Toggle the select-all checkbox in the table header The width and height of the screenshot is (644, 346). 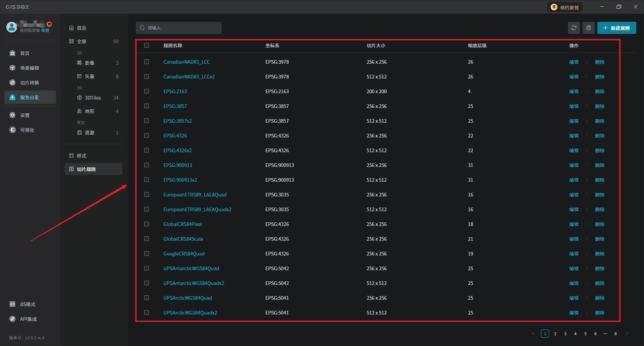click(147, 45)
